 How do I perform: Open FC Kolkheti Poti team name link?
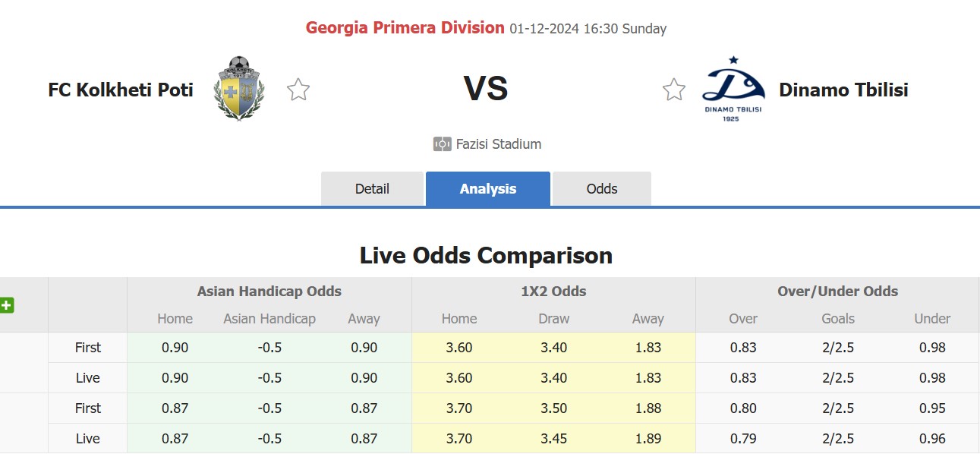coord(121,90)
